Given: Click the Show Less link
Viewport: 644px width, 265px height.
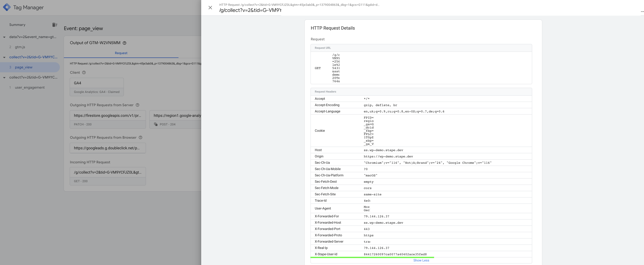Looking at the screenshot, I should coord(421,260).
